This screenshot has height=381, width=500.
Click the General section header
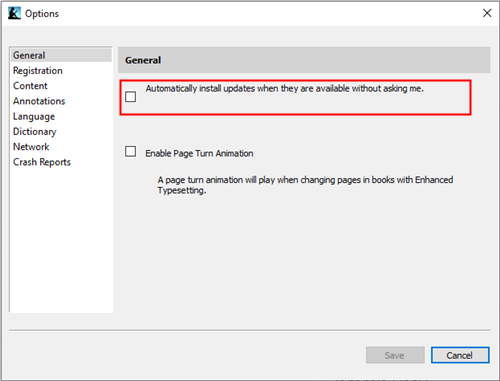(304, 60)
